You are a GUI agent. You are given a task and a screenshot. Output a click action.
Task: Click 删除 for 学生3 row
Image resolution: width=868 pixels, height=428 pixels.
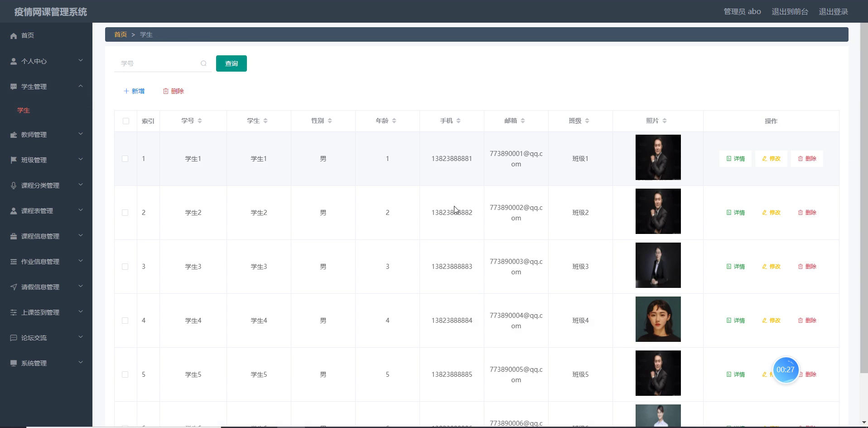pos(807,267)
